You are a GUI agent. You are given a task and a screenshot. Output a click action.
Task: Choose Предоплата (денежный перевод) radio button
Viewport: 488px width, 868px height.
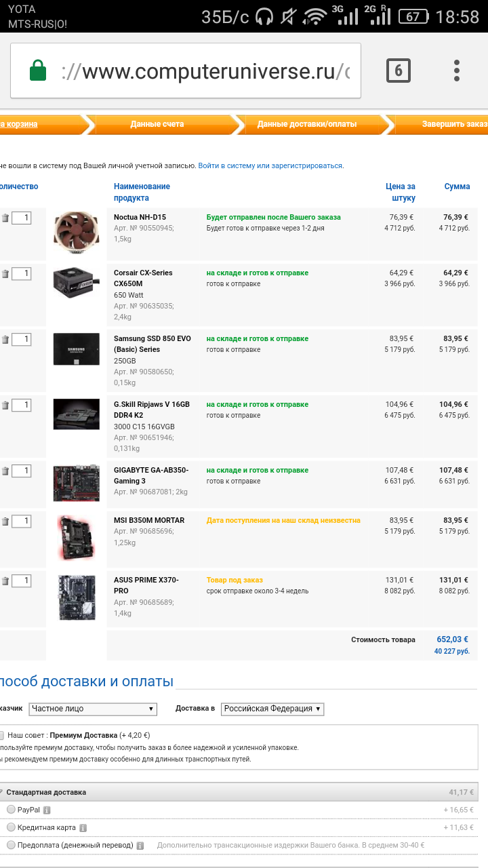[x=11, y=845]
